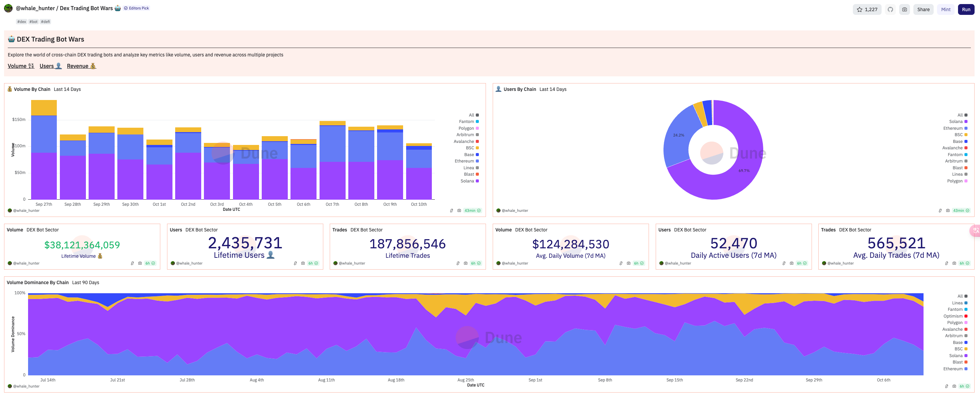980x398 pixels.
Task: Click camera icon on Volume By Chain panel
Action: click(459, 210)
